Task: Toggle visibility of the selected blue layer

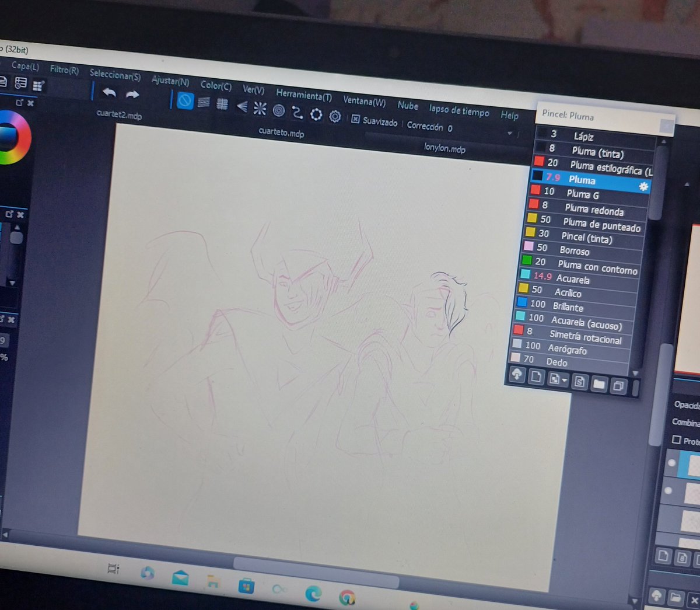Action: point(672,463)
